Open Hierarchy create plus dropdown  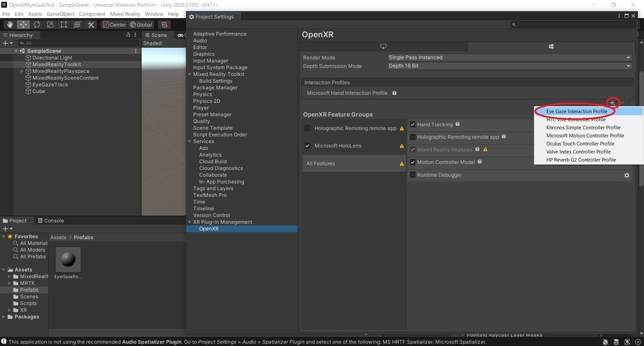pyautogui.click(x=6, y=43)
